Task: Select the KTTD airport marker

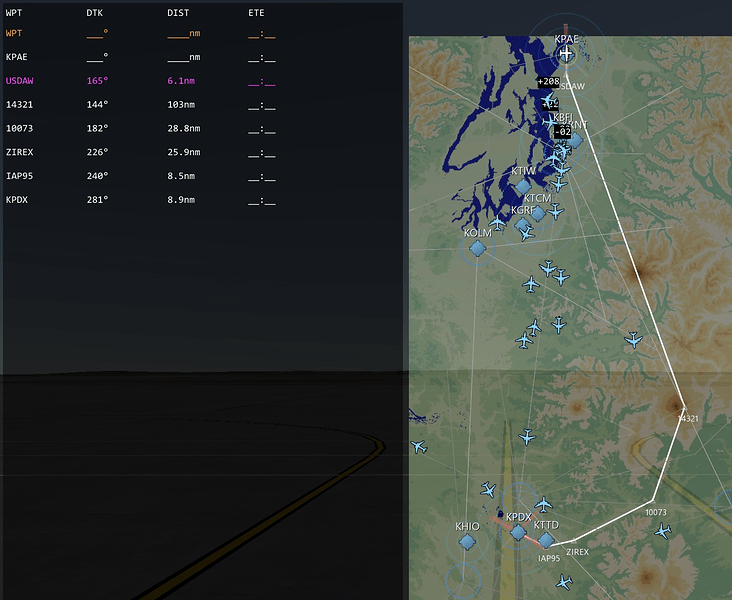Action: [x=546, y=540]
